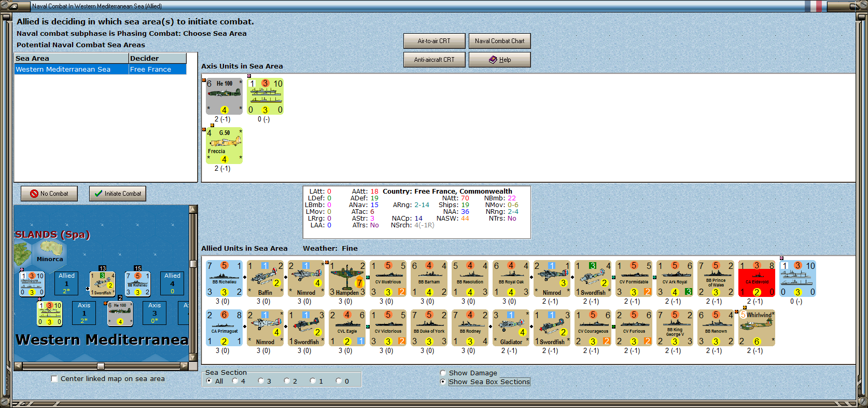Click the Decider column header
The height and width of the screenshot is (408, 868).
pos(158,58)
